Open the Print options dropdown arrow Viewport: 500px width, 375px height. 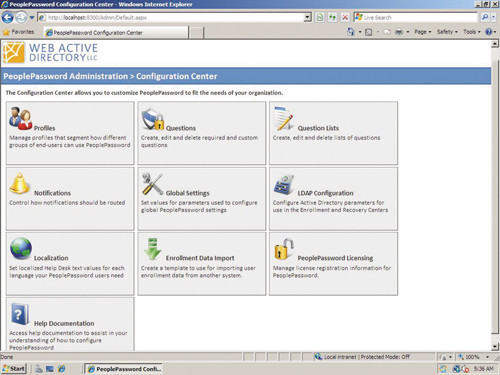[408, 32]
